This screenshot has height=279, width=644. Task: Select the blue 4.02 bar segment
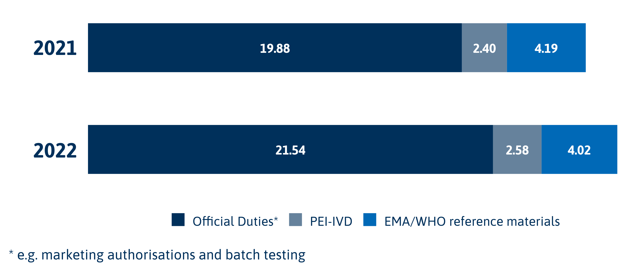579,150
